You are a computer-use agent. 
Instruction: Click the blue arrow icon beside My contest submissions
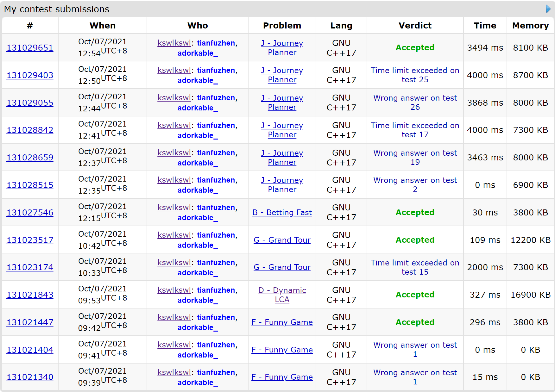click(548, 9)
